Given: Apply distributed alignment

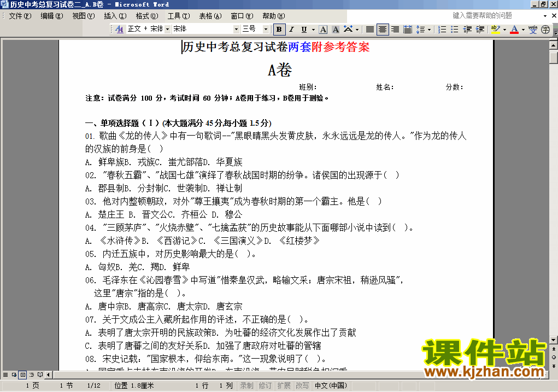Looking at the screenshot, I should point(408,29).
